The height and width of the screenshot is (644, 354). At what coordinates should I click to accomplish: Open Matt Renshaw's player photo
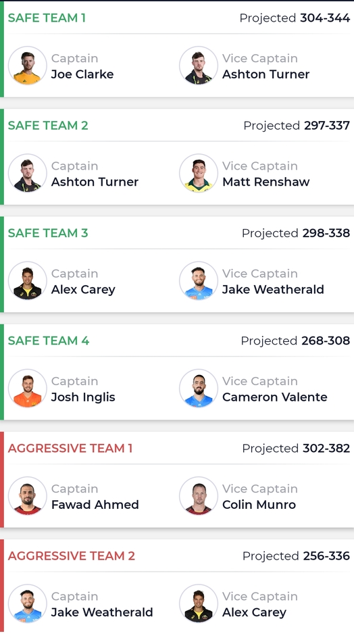(199, 173)
